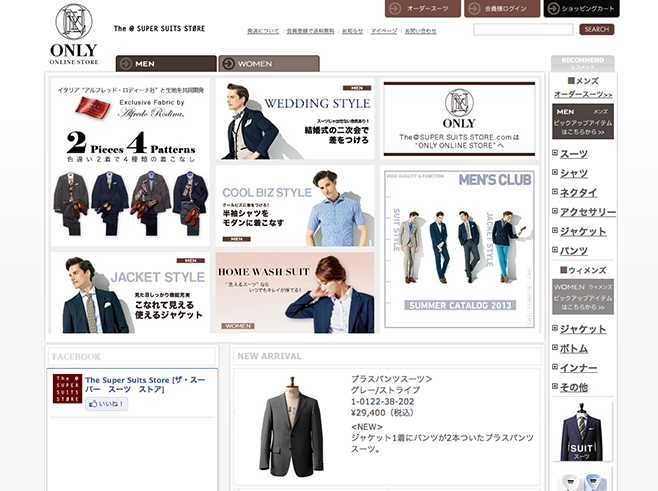Click the Facebook いいね! like button
This screenshot has width=658, height=491.
pyautogui.click(x=107, y=404)
